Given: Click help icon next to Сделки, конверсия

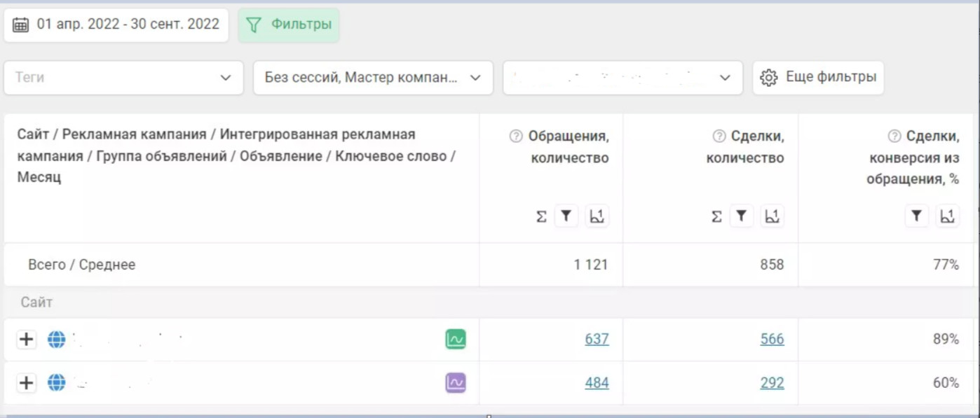Looking at the screenshot, I should click(894, 136).
